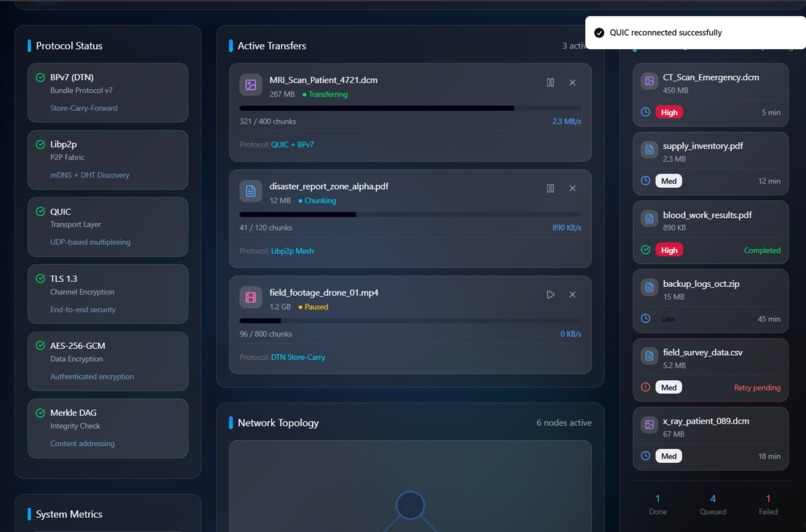This screenshot has height=532, width=806.
Task: Click the Med badge on x_ray_patient_089.dcm
Action: (669, 456)
